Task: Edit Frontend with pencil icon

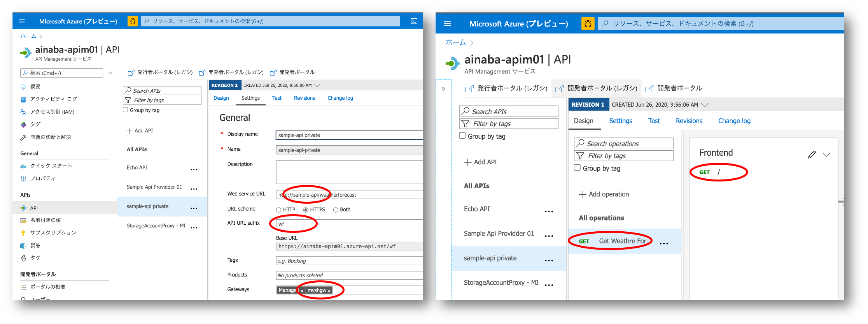Action: [812, 155]
